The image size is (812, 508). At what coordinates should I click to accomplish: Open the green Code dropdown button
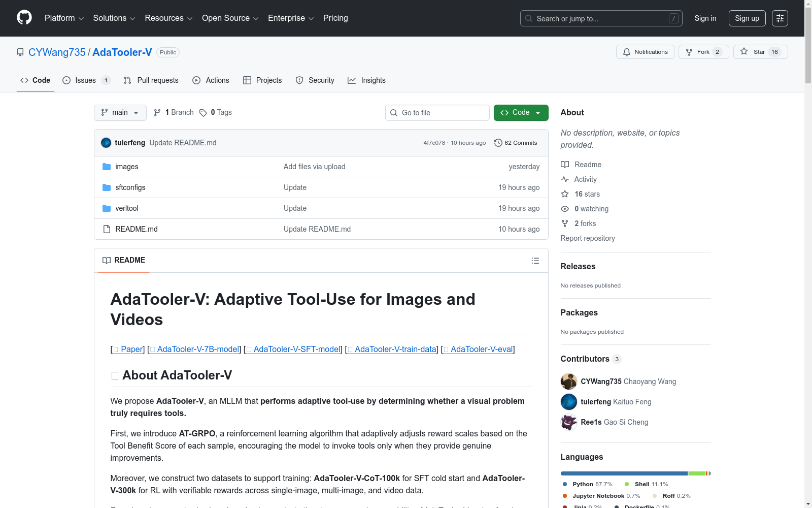pos(521,113)
